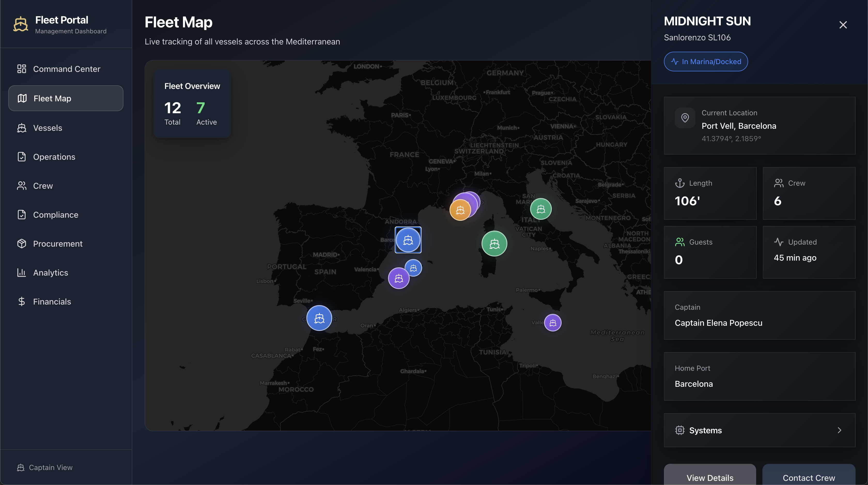The width and height of the screenshot is (868, 485).
Task: Click the View Details button
Action: click(x=710, y=478)
